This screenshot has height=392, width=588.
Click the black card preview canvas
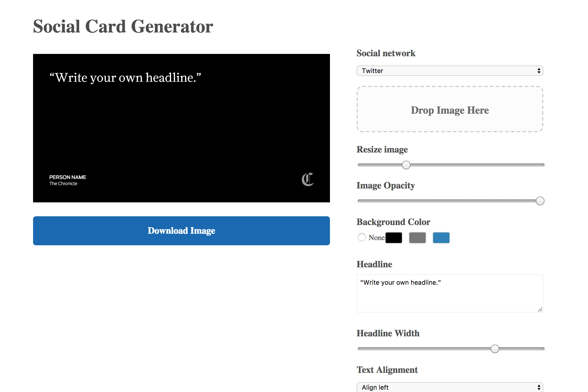click(182, 128)
